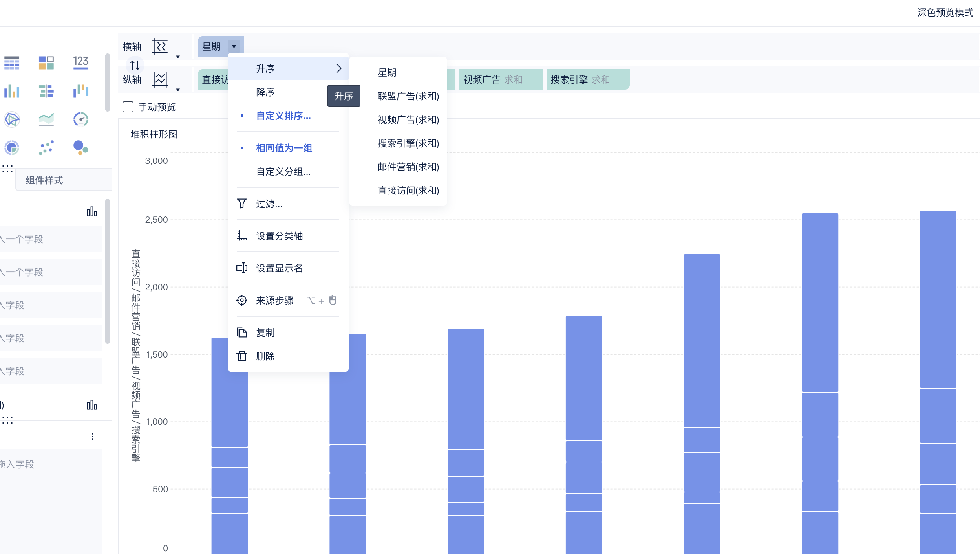Select the bubble chart icon
The width and height of the screenshot is (980, 554).
80,148
